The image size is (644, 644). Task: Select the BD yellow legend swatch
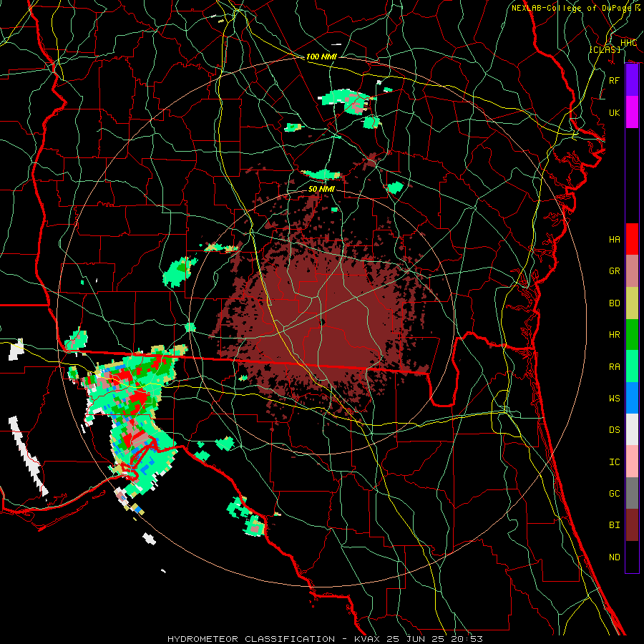(x=632, y=303)
